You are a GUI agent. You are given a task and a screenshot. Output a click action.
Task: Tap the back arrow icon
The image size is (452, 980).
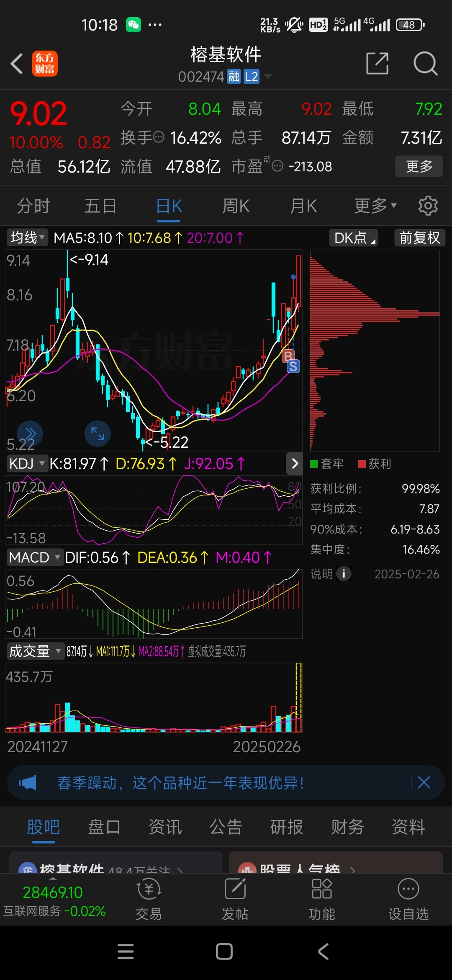click(17, 64)
